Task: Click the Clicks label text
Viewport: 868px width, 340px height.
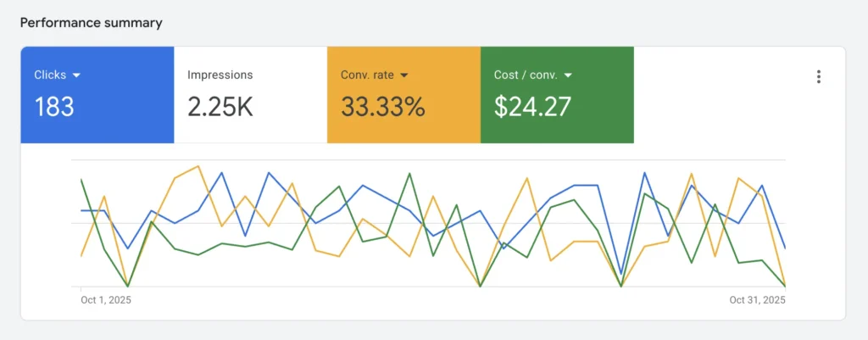Action: [50, 75]
